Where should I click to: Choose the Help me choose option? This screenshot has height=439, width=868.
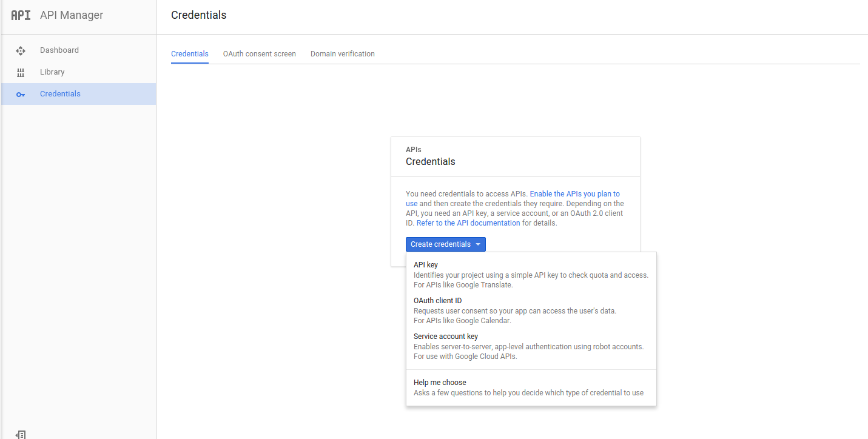point(439,383)
